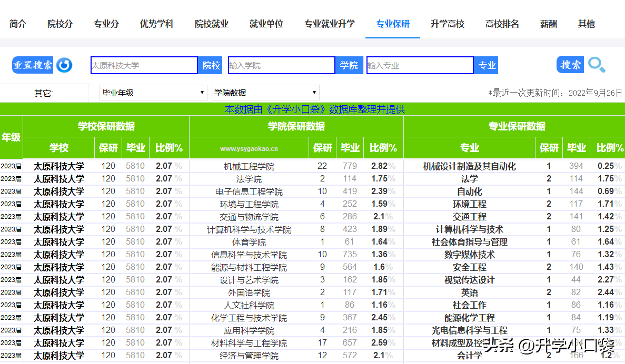The width and height of the screenshot is (625, 364).
Task: Click the 能源化学工程 major cell
Action: pyautogui.click(x=469, y=318)
